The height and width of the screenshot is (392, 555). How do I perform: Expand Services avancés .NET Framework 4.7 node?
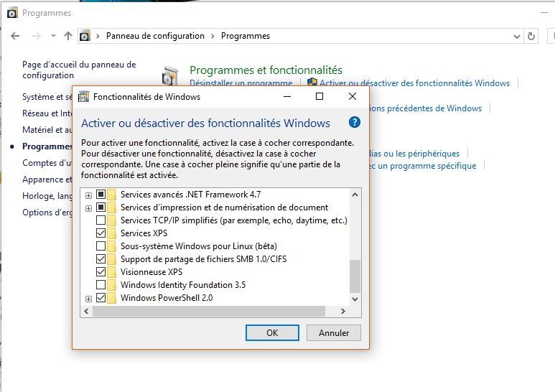click(x=88, y=195)
